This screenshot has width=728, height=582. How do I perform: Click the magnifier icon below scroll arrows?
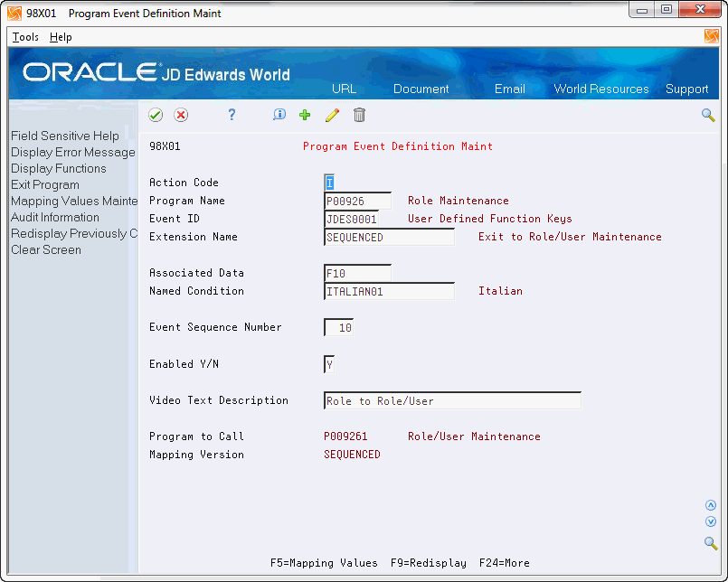[710, 542]
